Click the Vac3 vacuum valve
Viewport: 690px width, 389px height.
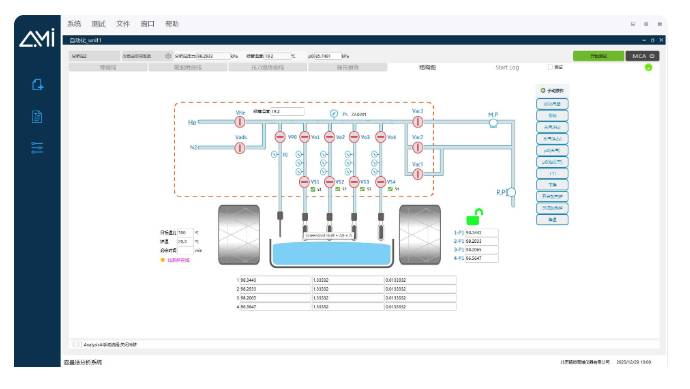pyautogui.click(x=418, y=121)
